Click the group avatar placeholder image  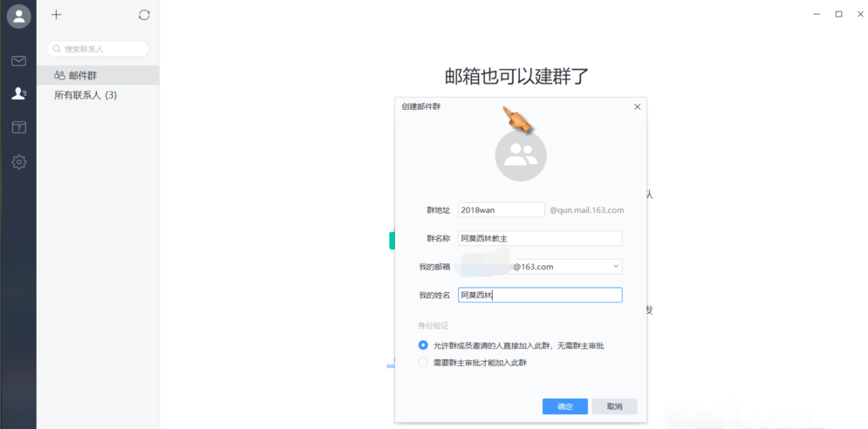tap(520, 155)
